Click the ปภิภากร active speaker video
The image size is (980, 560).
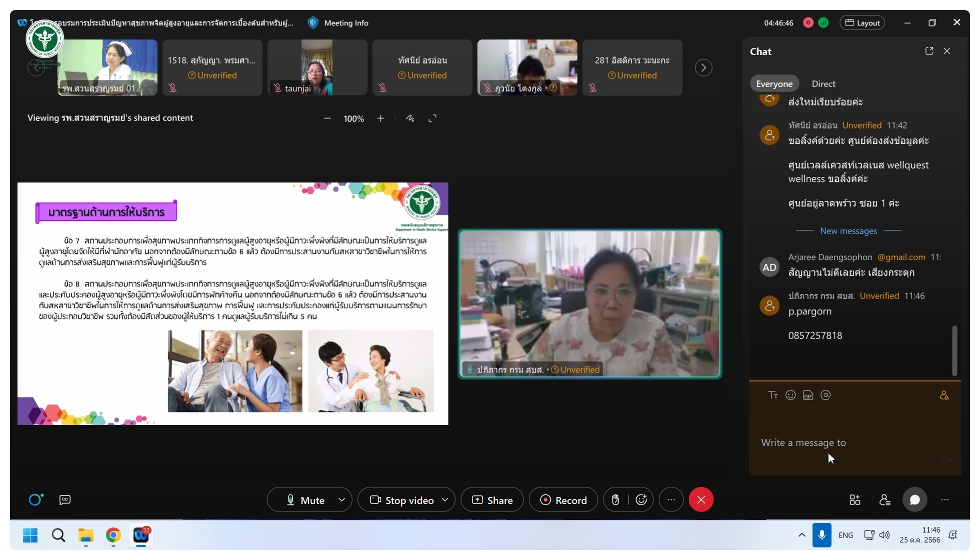(x=590, y=303)
